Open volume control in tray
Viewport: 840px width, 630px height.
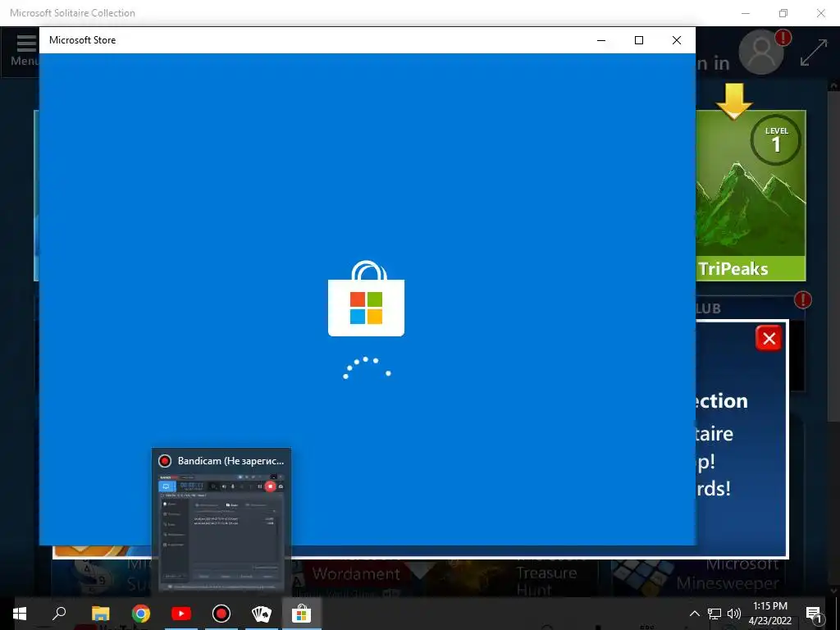click(x=734, y=614)
